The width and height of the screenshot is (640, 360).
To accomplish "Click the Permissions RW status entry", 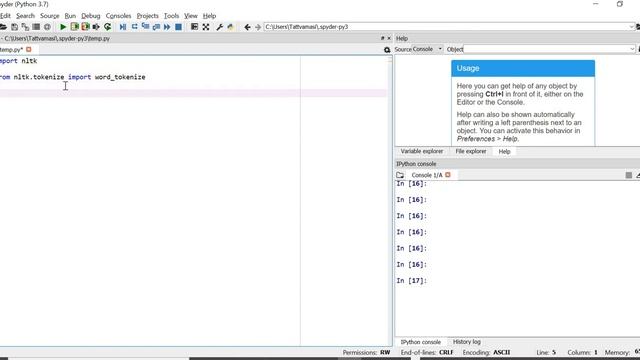I will point(366,353).
